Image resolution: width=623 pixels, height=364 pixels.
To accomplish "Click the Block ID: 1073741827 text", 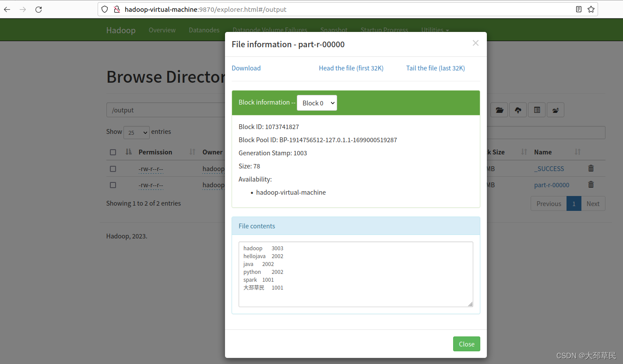I will click(269, 127).
